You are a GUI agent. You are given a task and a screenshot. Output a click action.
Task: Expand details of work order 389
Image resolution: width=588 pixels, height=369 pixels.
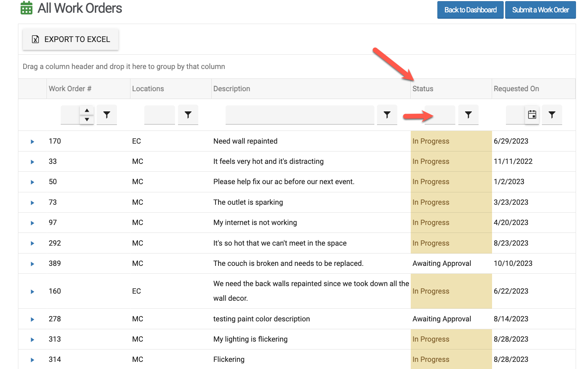click(33, 264)
